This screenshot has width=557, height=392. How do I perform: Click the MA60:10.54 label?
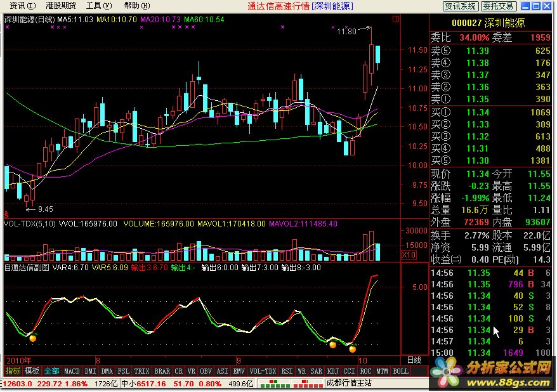[204, 19]
